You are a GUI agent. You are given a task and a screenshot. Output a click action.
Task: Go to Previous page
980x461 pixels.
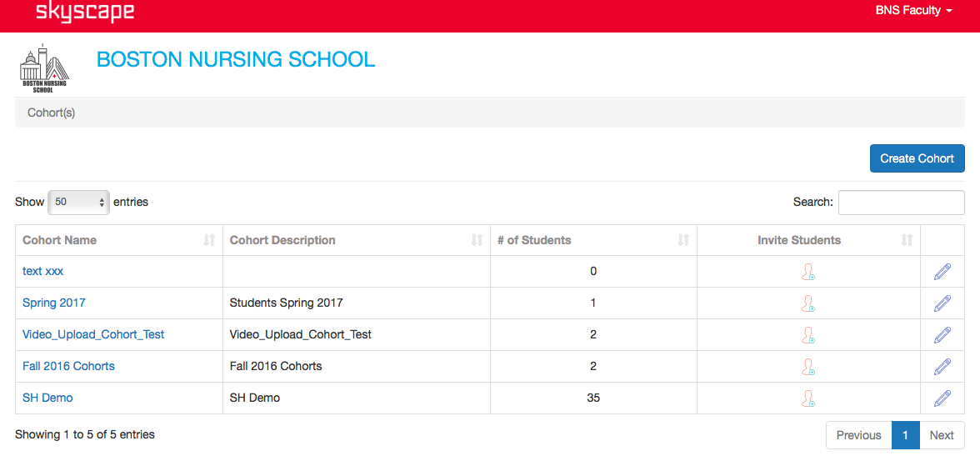858,435
